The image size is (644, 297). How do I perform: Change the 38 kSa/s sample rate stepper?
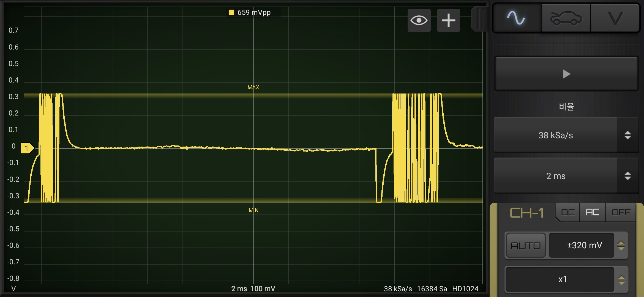point(627,135)
